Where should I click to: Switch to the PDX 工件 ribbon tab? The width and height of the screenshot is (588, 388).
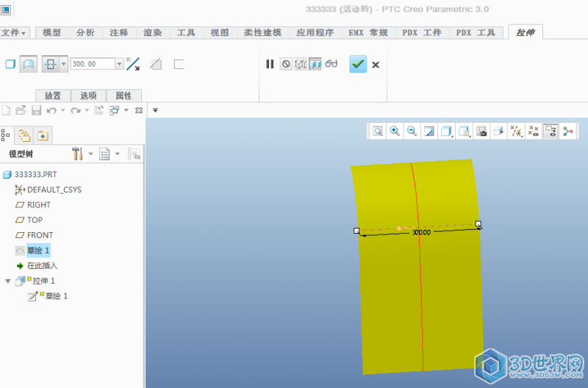pyautogui.click(x=422, y=32)
